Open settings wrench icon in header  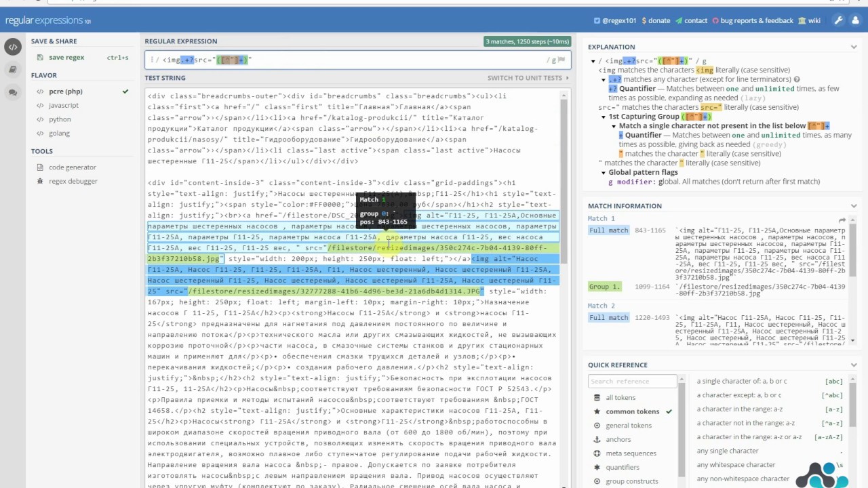(x=838, y=20)
